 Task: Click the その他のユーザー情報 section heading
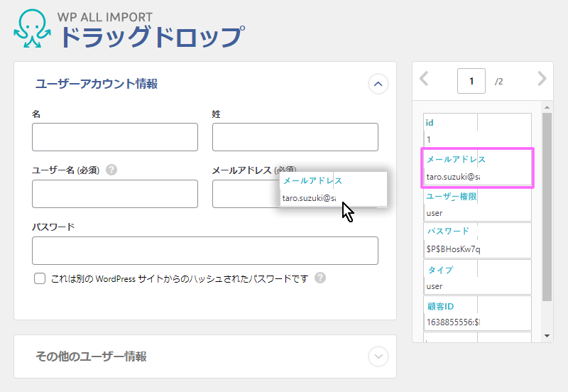pyautogui.click(x=91, y=356)
